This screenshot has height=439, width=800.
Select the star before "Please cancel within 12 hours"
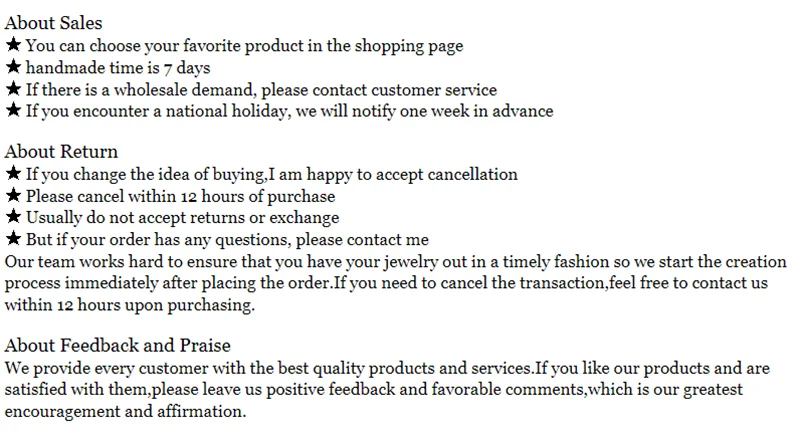13,196
